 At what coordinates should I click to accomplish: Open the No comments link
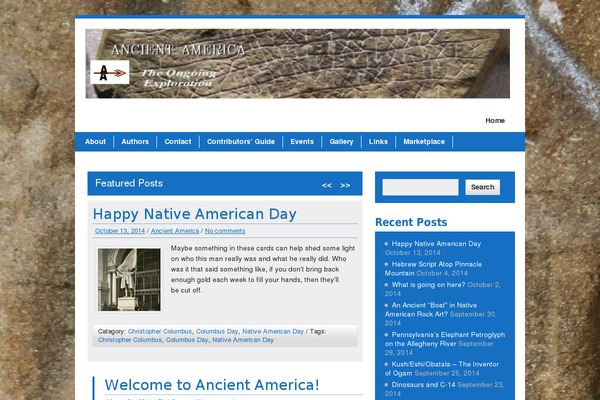[225, 231]
